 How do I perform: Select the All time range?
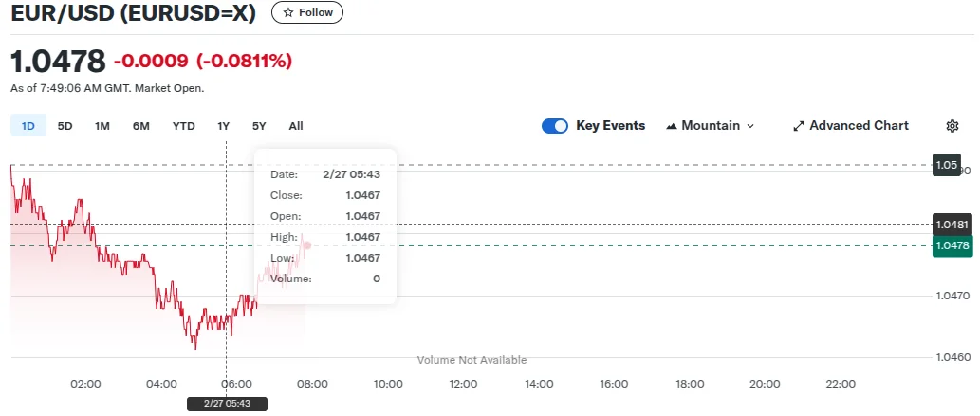point(296,126)
